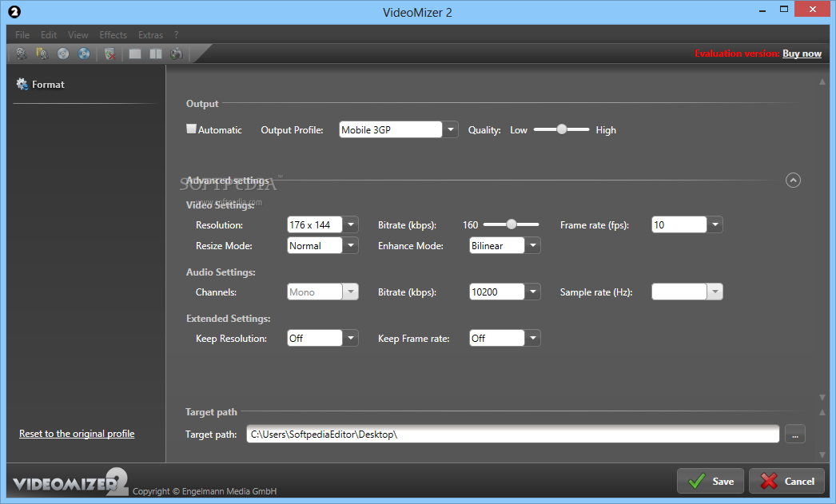Open the Extras menu
Screen dimensions: 836x504
click(150, 35)
